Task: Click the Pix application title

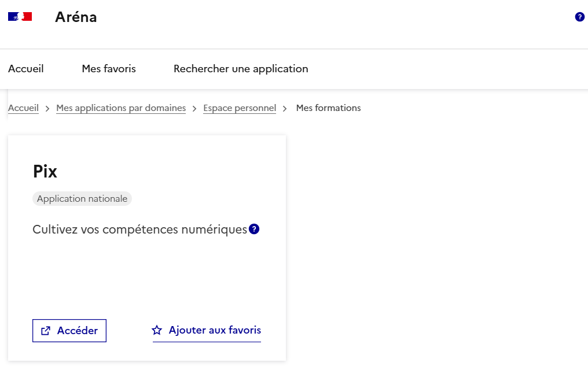Action: point(45,172)
